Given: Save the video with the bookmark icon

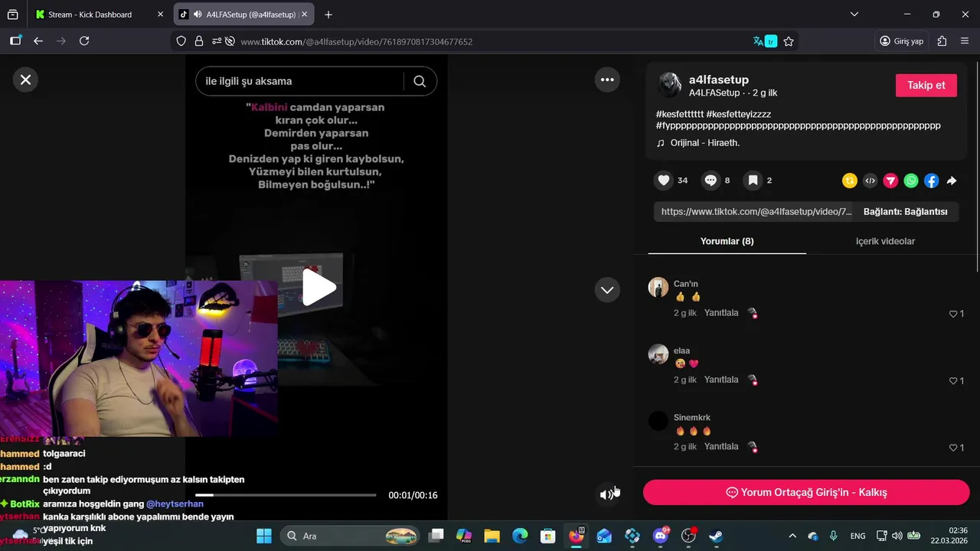Looking at the screenshot, I should (x=753, y=181).
